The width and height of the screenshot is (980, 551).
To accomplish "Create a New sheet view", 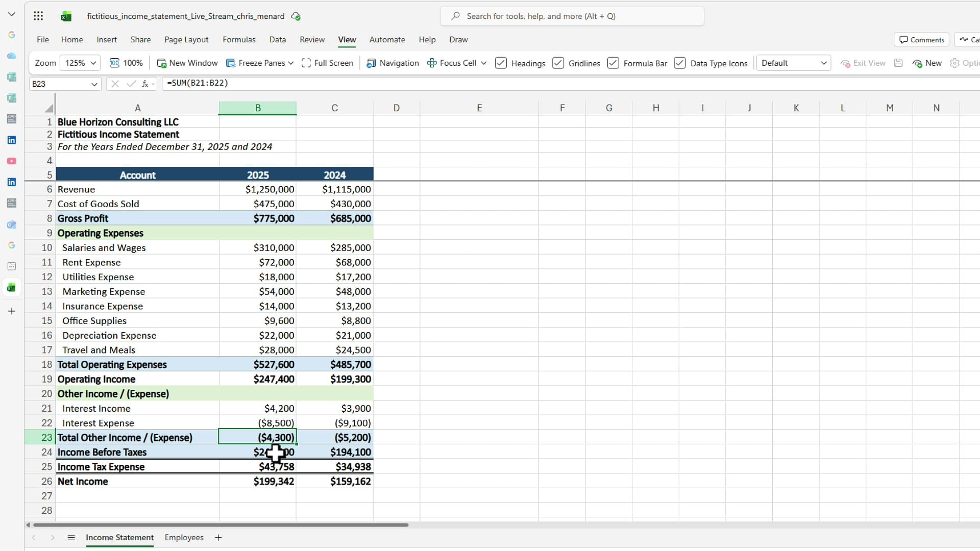I will click(x=927, y=63).
